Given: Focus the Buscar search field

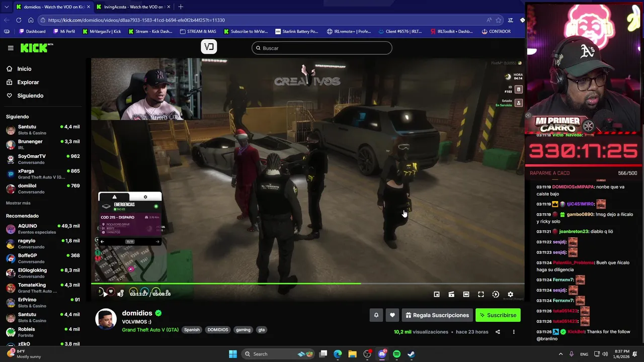Looking at the screenshot, I should 322,48.
